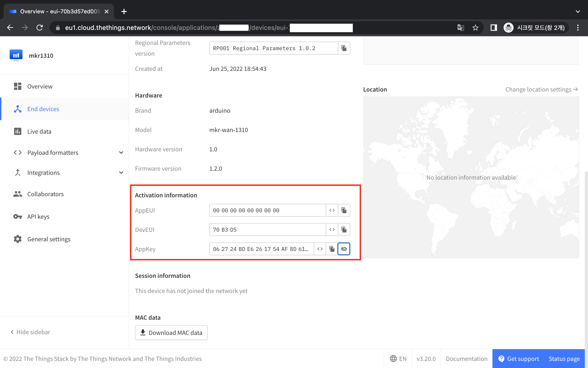Toggle AppEUI byte format view
The height and width of the screenshot is (368, 588).
[x=332, y=210]
